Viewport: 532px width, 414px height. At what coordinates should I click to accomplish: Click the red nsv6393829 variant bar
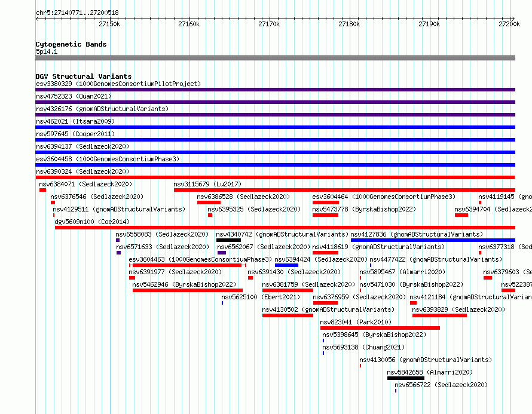click(x=440, y=315)
